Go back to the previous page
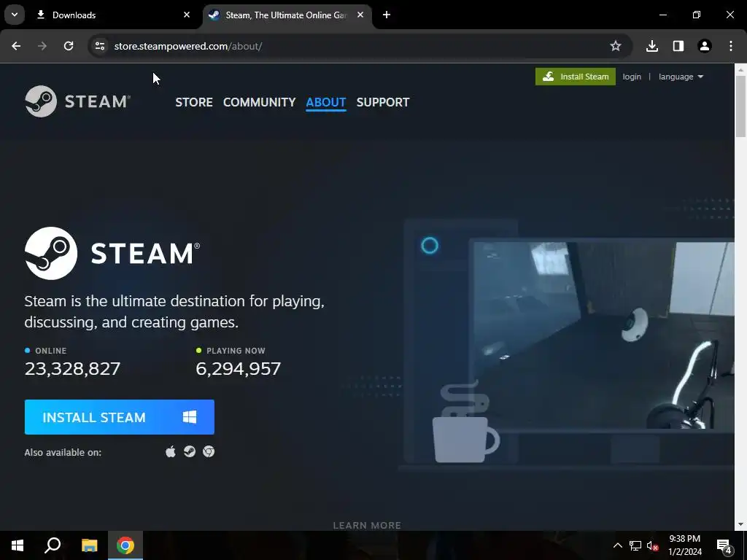 click(16, 46)
